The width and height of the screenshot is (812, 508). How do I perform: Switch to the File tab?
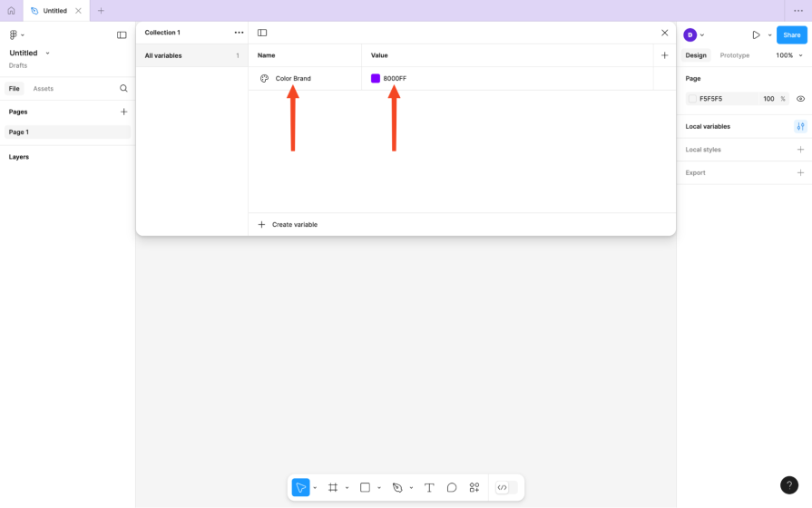[14, 89]
